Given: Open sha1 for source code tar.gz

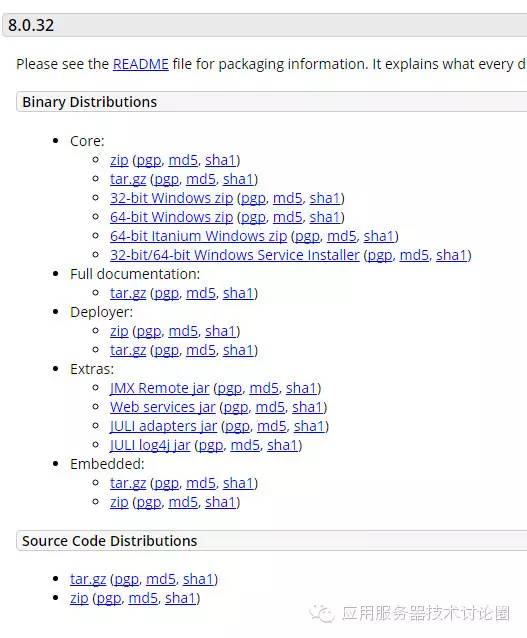Looking at the screenshot, I should (x=199, y=579).
